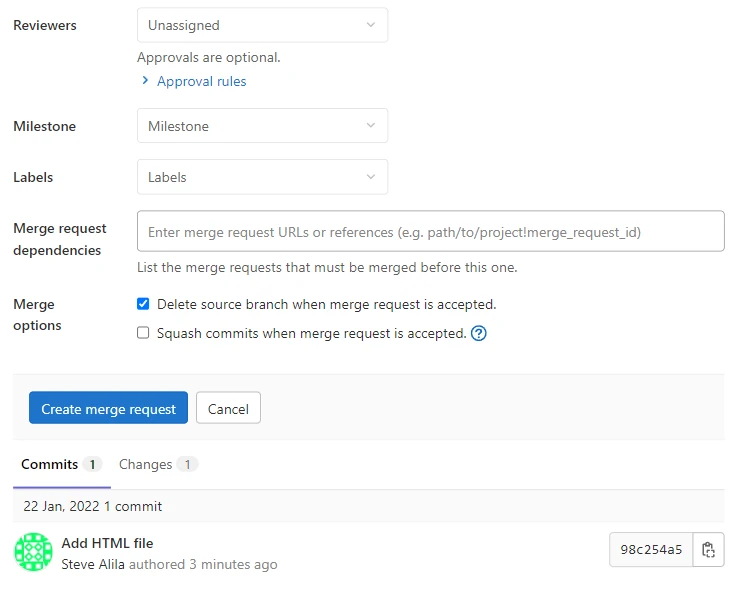Open the Add HTML file commit
This screenshot has width=739, height=611.
(107, 543)
